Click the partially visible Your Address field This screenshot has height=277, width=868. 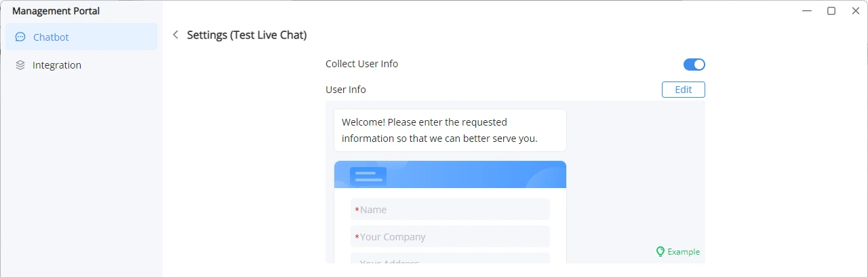click(450, 259)
